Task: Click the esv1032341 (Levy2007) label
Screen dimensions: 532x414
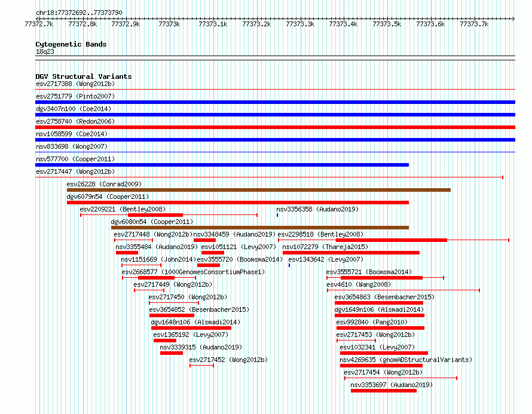Action: coord(377,347)
